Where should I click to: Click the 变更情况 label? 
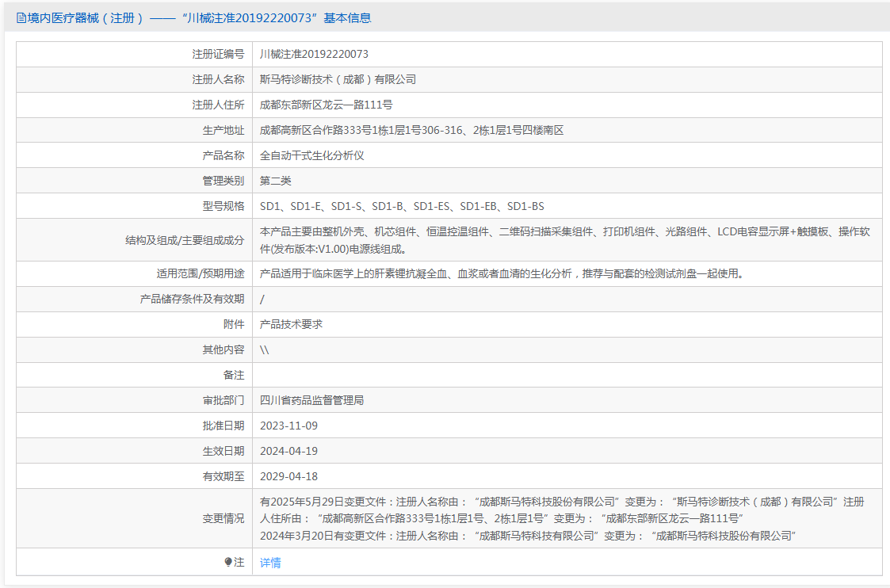click(223, 518)
